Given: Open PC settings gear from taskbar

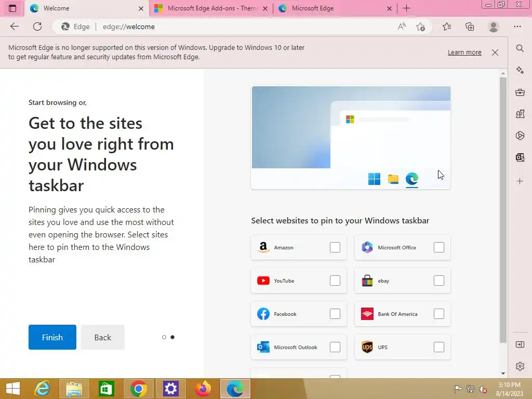Looking at the screenshot, I should 170,389.
